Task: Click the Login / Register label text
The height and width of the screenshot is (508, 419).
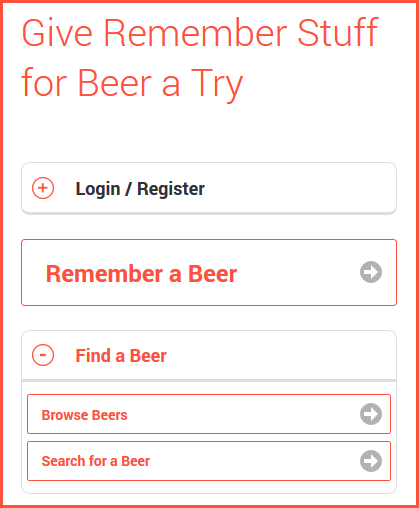Action: (140, 189)
